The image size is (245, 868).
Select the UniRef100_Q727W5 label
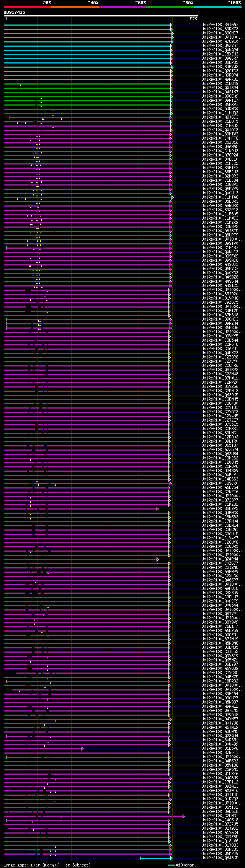(220, 824)
